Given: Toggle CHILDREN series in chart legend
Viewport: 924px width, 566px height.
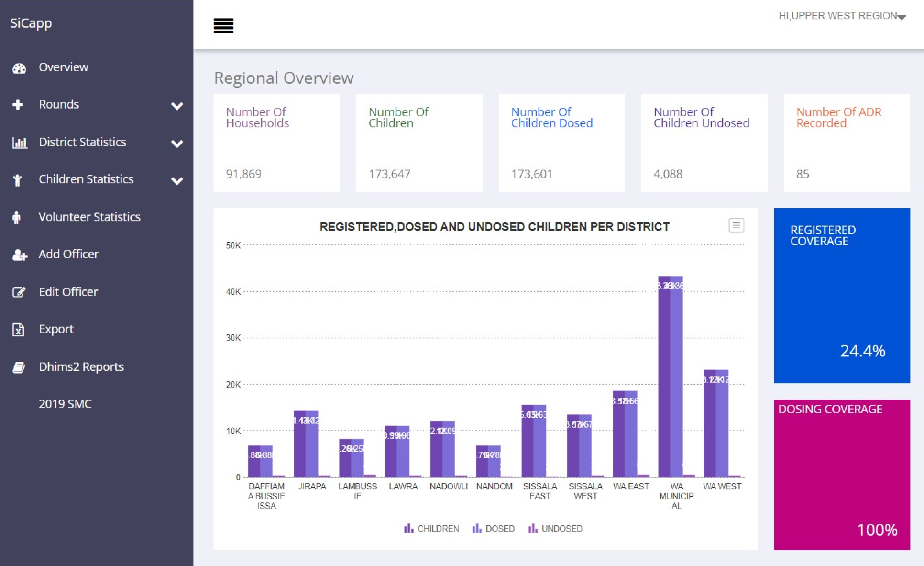Looking at the screenshot, I should tap(431, 529).
